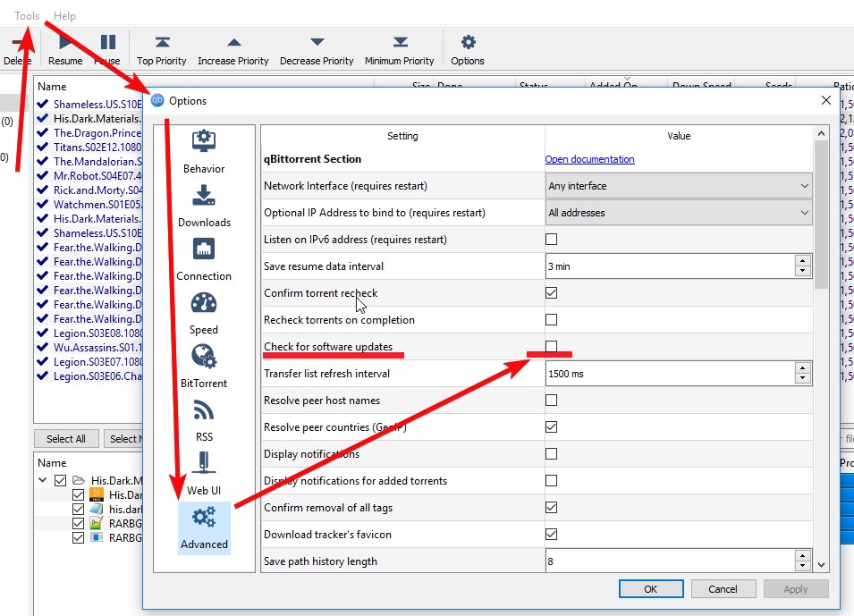Click the settings list scrollbar thumb
This screenshot has width=854, height=616.
821,215
